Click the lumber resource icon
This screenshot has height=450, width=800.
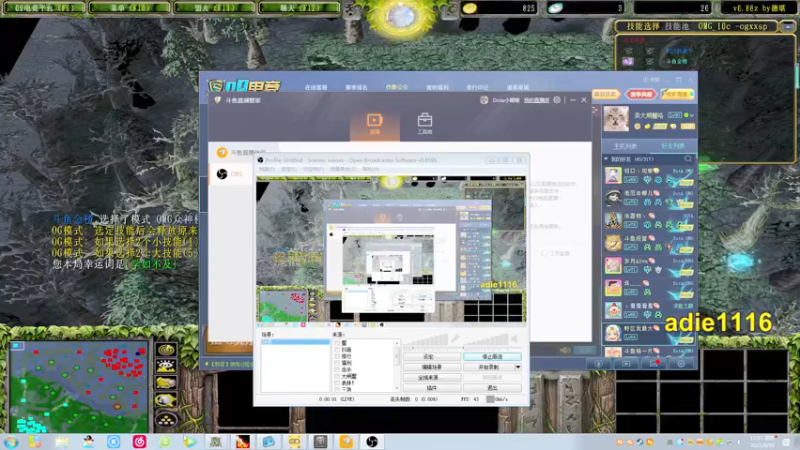(x=556, y=8)
